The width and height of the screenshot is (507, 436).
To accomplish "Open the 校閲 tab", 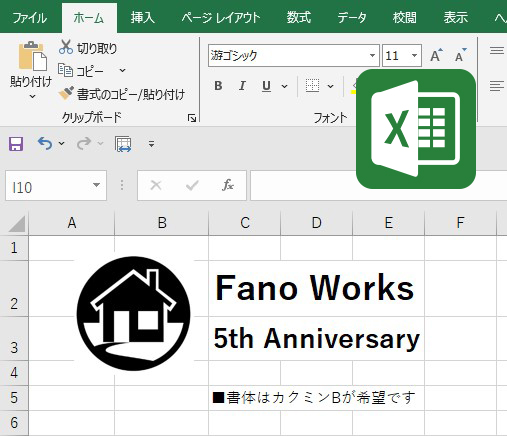I will [404, 18].
